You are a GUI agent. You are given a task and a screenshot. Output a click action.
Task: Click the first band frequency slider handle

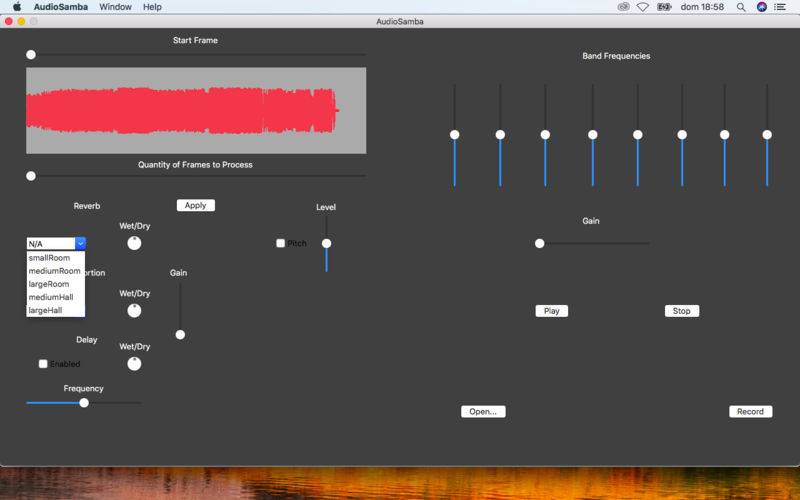[455, 135]
